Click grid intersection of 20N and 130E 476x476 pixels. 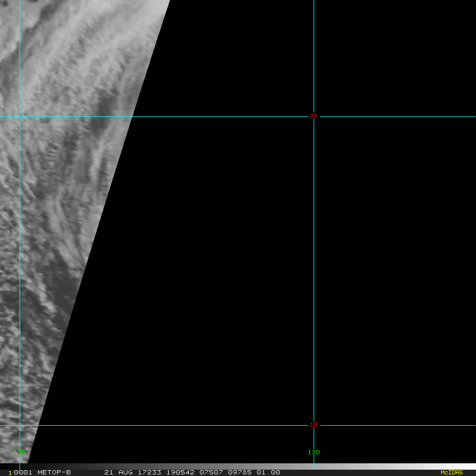(x=314, y=116)
